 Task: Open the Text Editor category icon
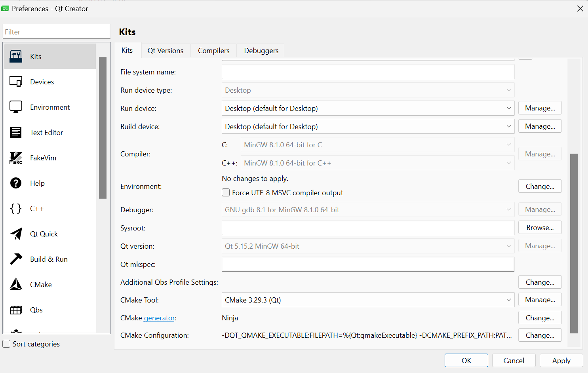(16, 132)
